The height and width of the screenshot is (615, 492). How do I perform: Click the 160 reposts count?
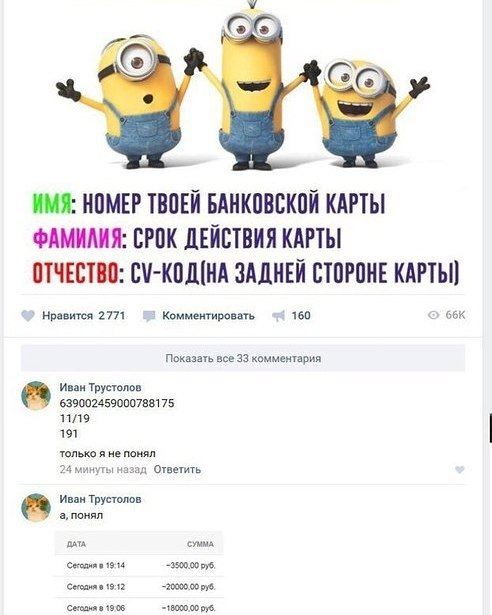point(301,316)
